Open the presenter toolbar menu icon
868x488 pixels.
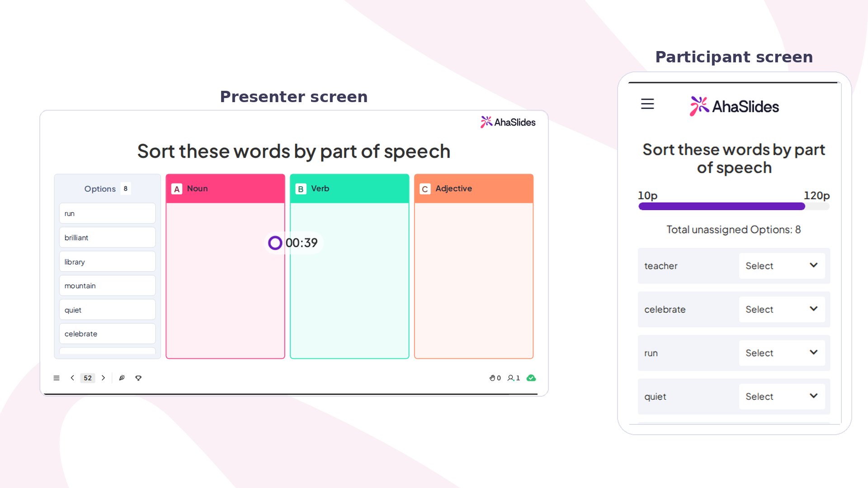[x=57, y=378]
